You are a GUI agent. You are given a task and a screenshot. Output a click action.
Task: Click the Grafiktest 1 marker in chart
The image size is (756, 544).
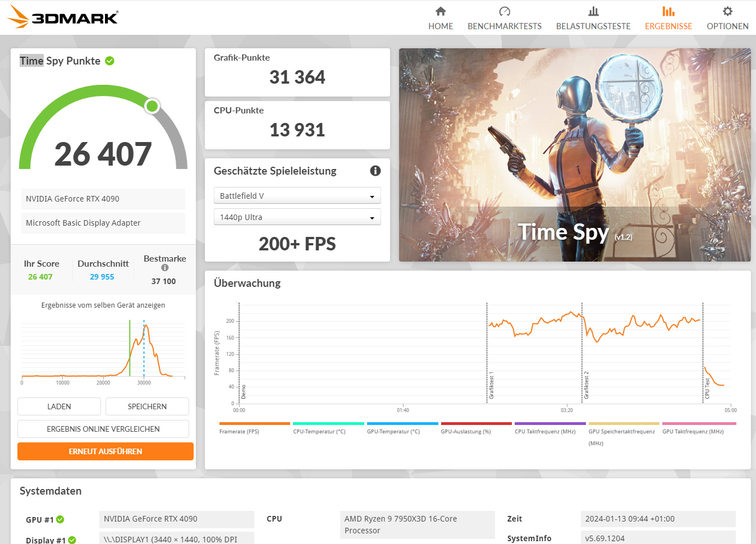point(491,385)
